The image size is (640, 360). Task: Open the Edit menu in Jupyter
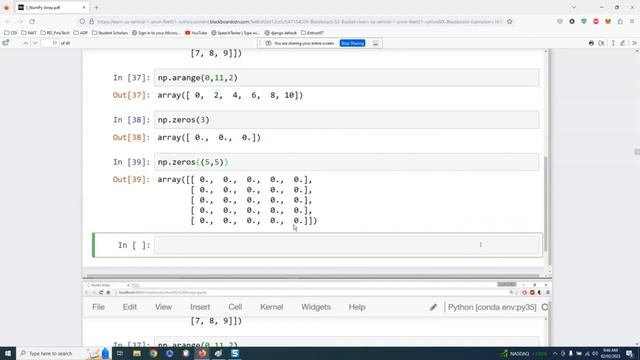(130, 307)
